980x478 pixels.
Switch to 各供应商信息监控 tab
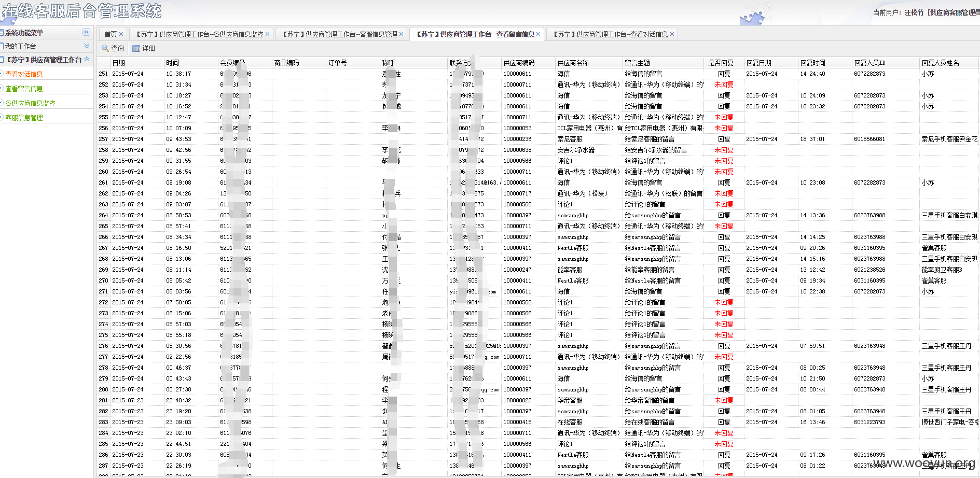199,34
